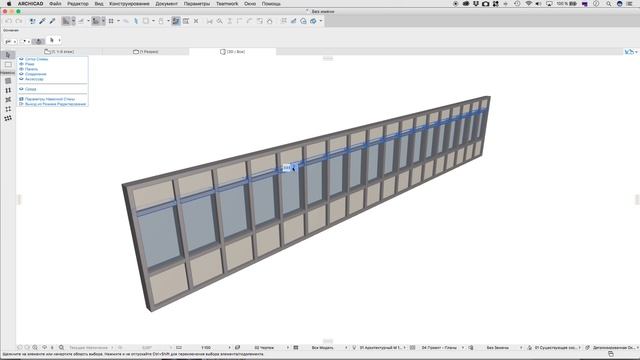Viewport: 640px width, 360px height.
Task: Select the Marquee tool in the toolbox
Action: pyautogui.click(x=8, y=64)
